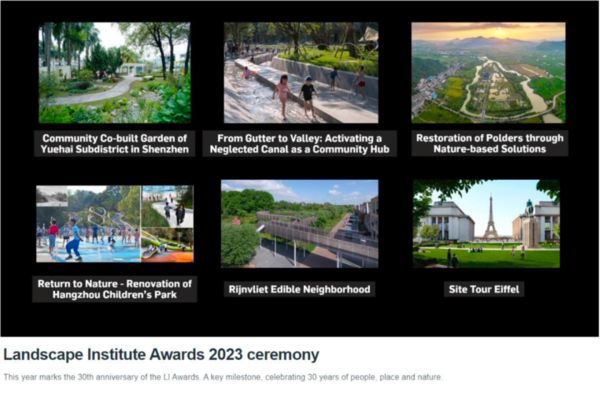Open the Site Tour Eiffel photo thumbnail

click(x=486, y=223)
